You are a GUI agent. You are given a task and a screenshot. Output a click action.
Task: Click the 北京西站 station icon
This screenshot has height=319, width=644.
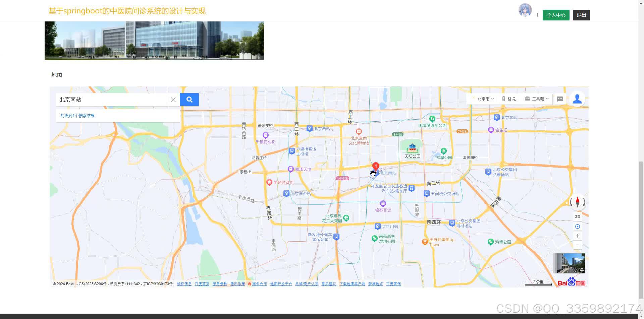310,129
